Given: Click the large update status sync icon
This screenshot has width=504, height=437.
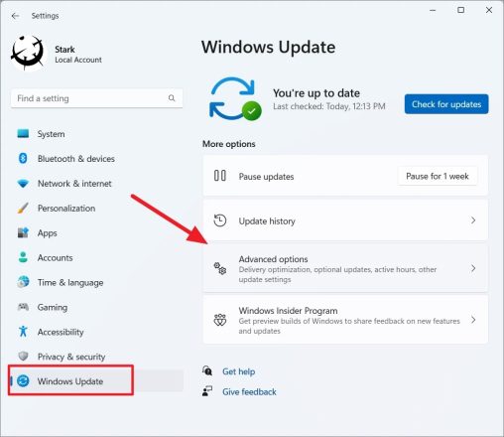Looking at the screenshot, I should [x=235, y=98].
